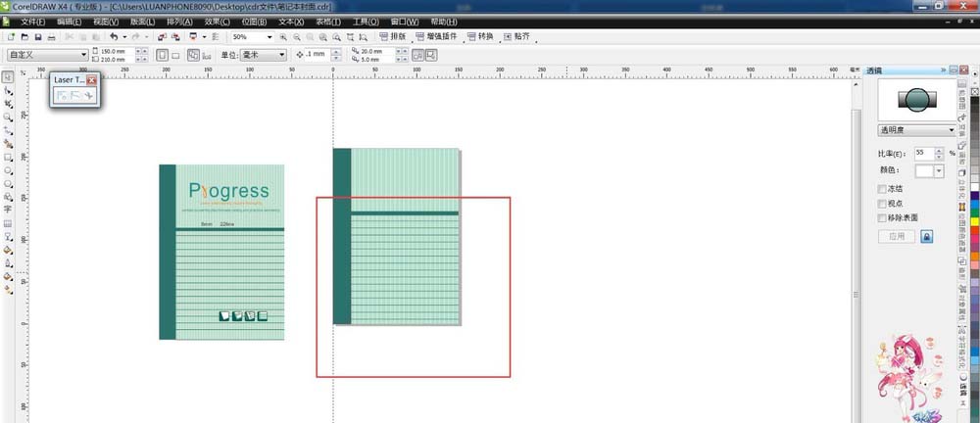The width and height of the screenshot is (980, 423).
Task: Click the Print icon
Action: coord(51,37)
